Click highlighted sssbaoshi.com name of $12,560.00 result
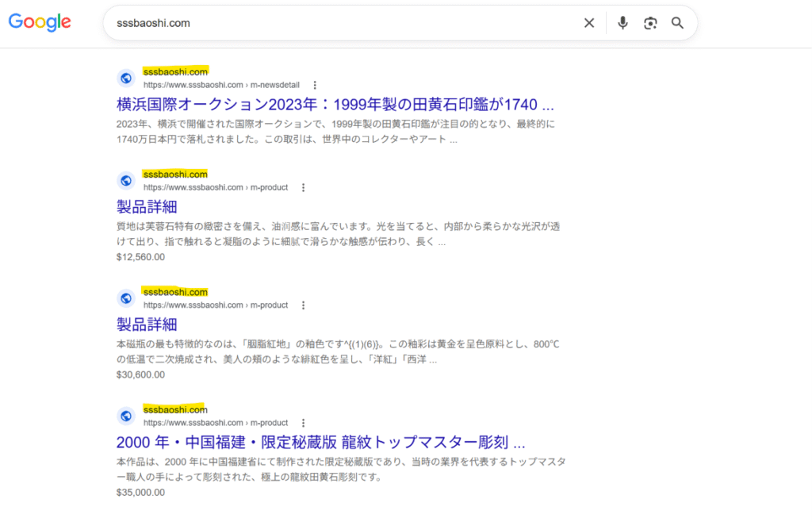The height and width of the screenshot is (522, 812). (x=175, y=175)
